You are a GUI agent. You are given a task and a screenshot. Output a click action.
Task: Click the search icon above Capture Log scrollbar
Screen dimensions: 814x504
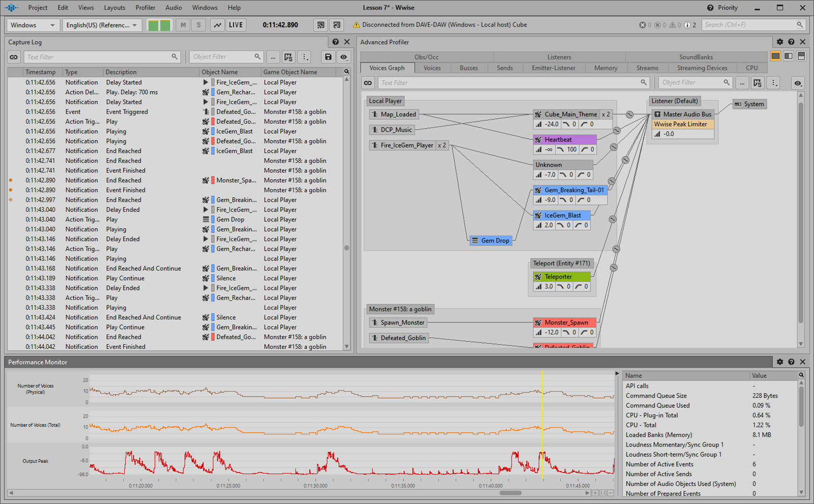[x=346, y=72]
